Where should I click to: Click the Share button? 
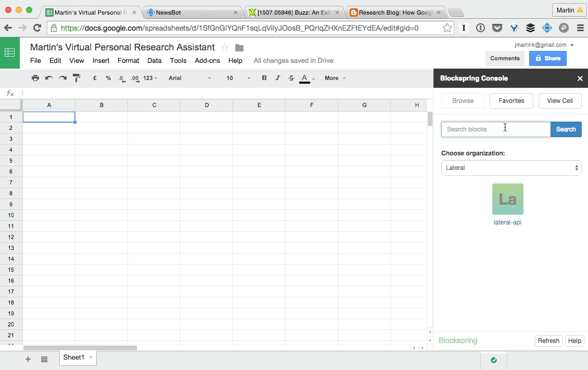click(547, 58)
